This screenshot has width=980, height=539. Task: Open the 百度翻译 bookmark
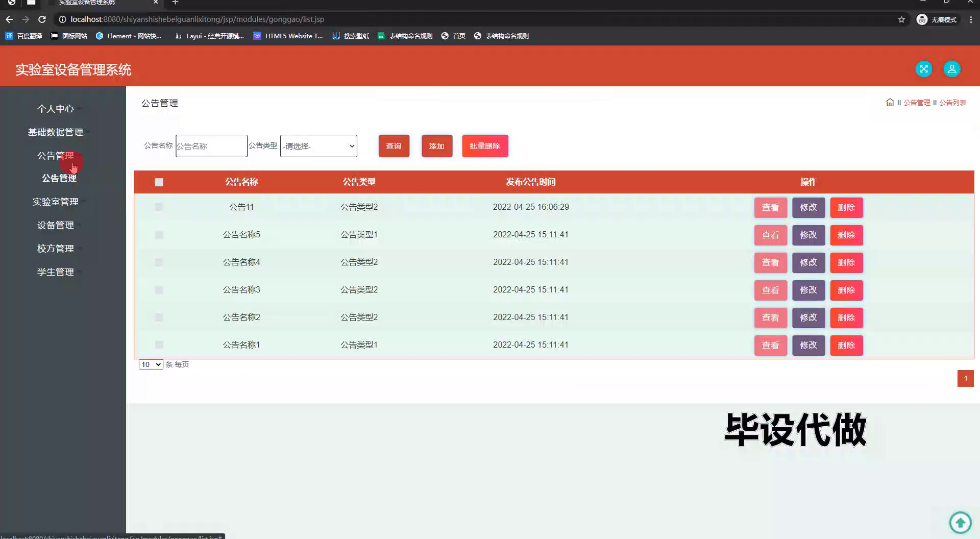[24, 36]
